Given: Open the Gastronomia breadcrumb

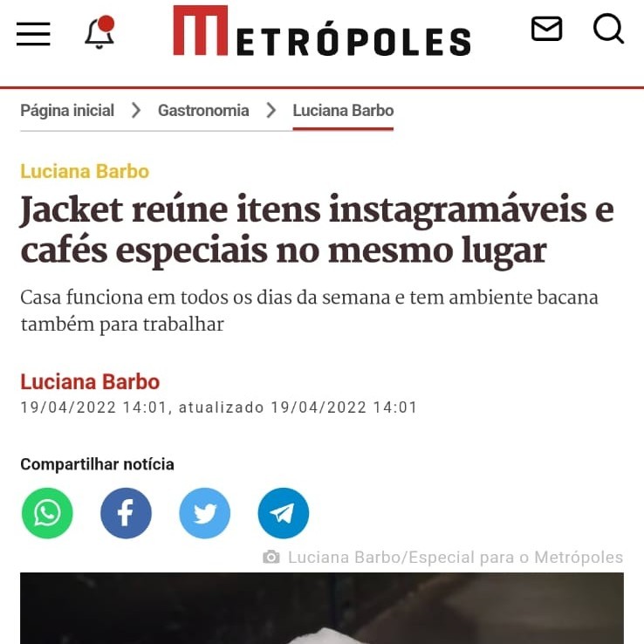Looking at the screenshot, I should coord(203,111).
